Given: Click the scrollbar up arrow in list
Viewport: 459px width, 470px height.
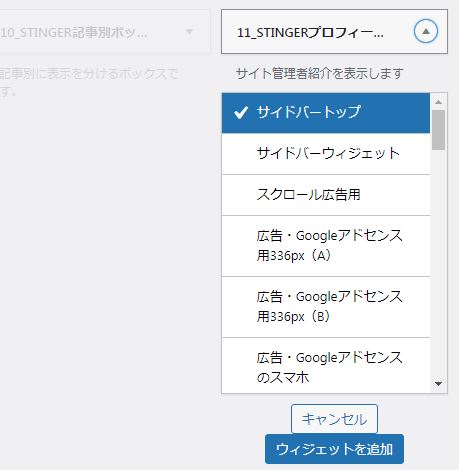Looking at the screenshot, I should [x=438, y=102].
